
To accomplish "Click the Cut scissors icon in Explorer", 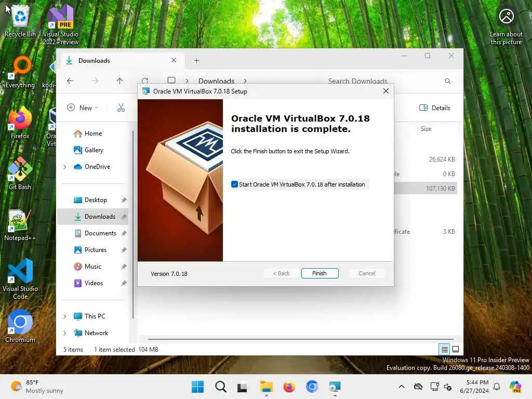I will (x=121, y=108).
